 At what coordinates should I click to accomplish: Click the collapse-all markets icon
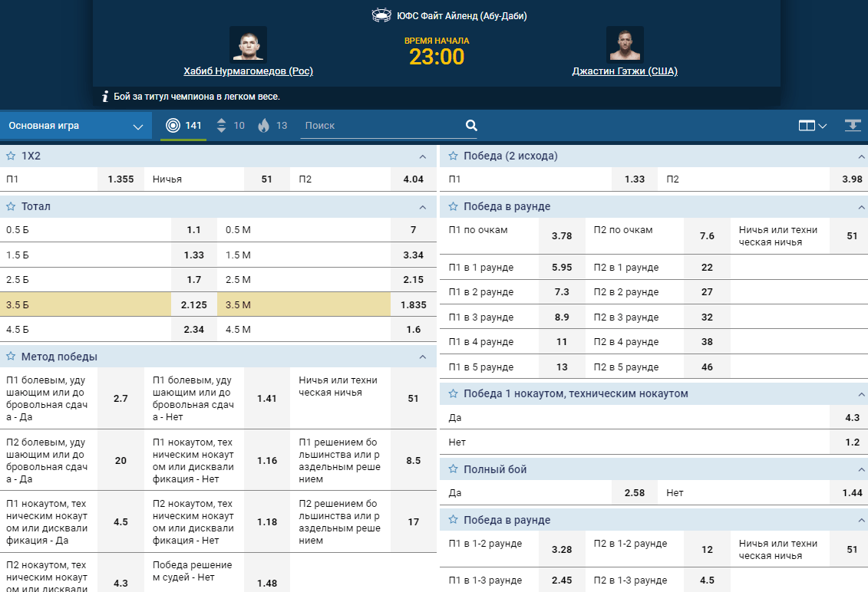coord(853,126)
